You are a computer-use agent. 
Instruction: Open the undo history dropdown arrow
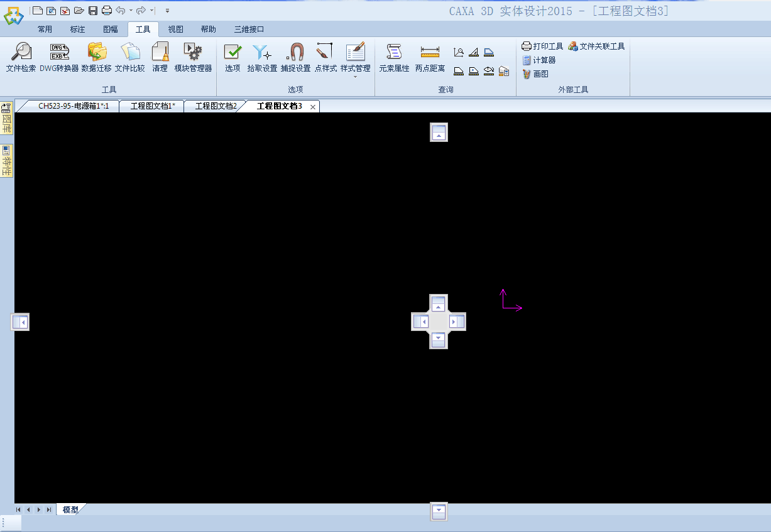tap(131, 11)
